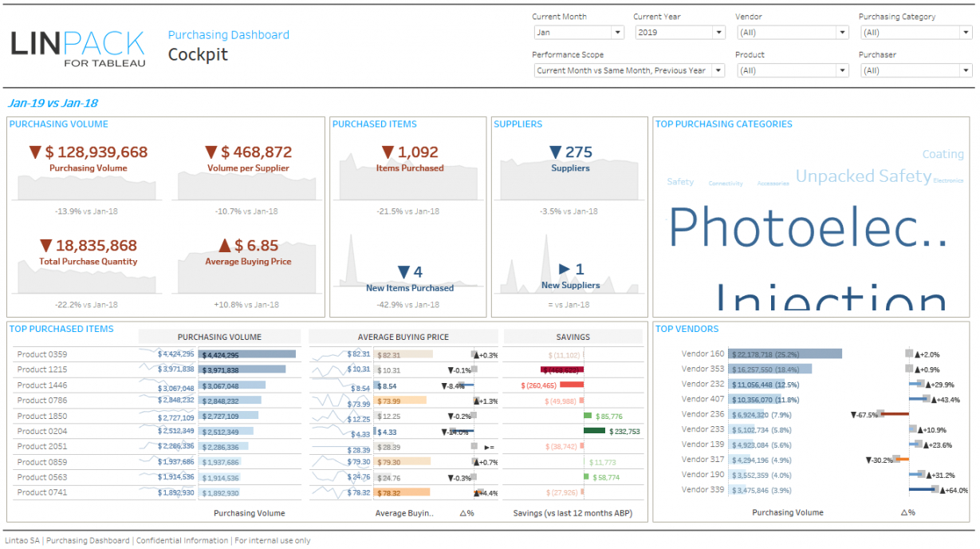980x549 pixels.
Task: Select Photoelec.. in the category word cloud
Action: click(x=807, y=228)
